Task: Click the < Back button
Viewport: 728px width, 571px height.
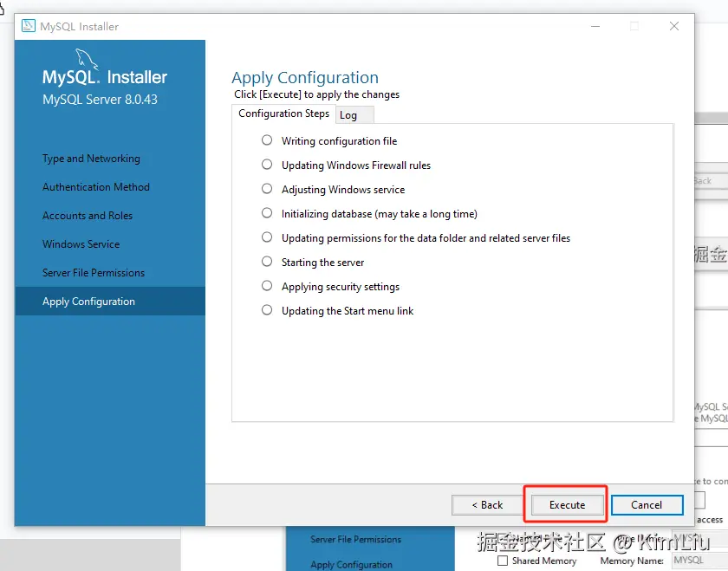Action: (x=487, y=504)
